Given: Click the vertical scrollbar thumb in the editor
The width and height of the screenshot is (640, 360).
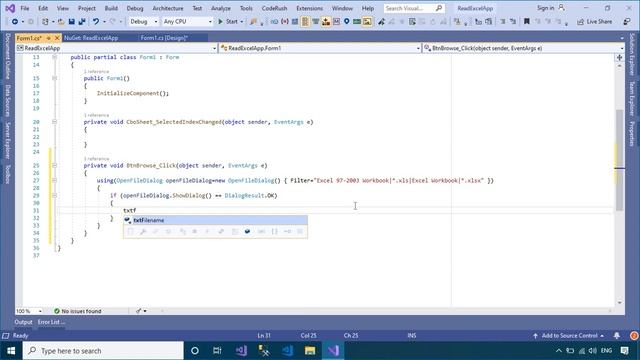Looking at the screenshot, I should [620, 160].
